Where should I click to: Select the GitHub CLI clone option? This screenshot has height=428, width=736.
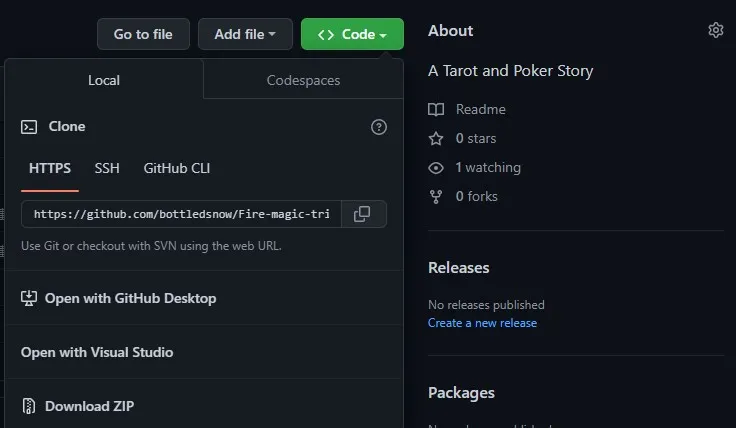[x=177, y=168]
